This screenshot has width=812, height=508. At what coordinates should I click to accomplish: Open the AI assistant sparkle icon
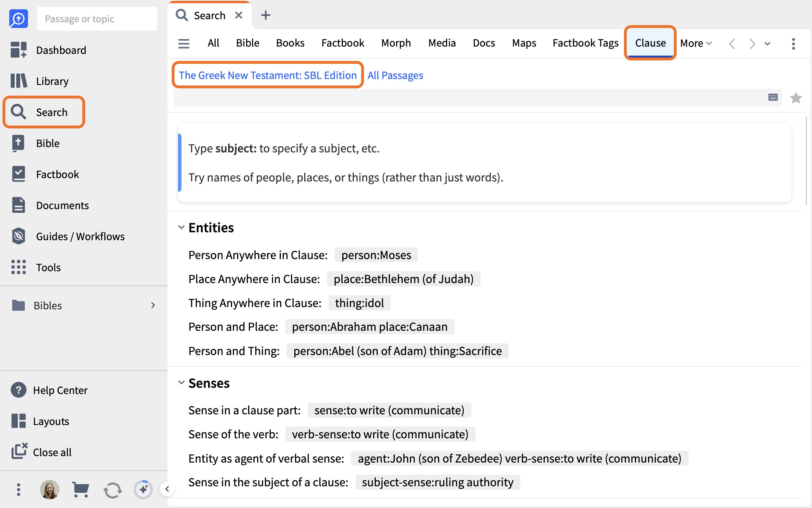pos(143,490)
